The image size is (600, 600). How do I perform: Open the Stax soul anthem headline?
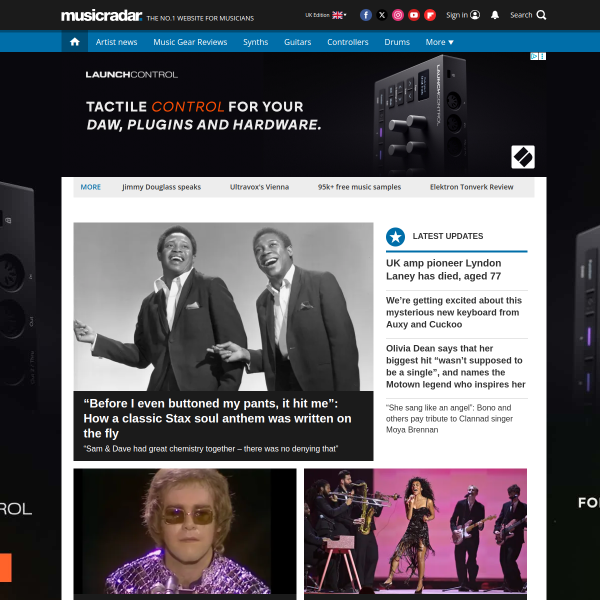point(217,418)
